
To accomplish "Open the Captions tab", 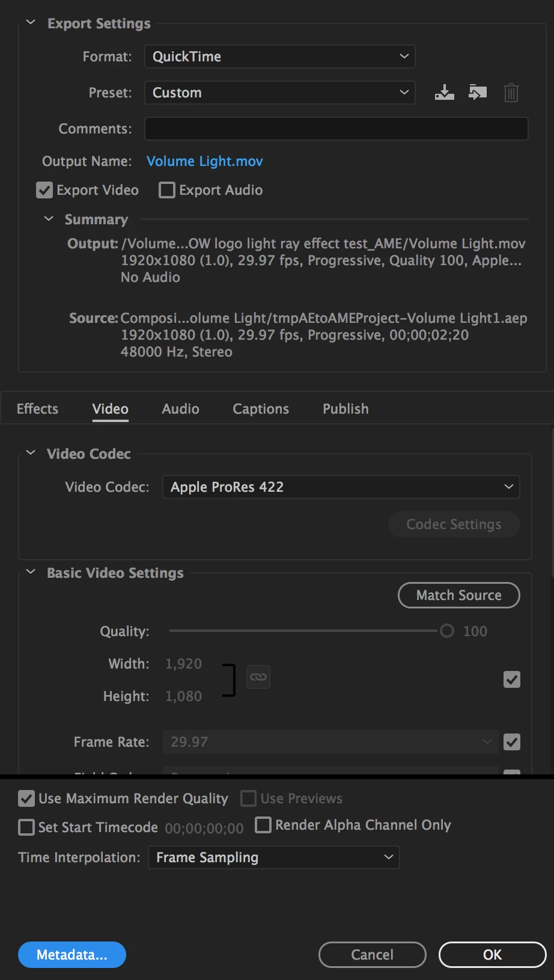I will point(261,409).
